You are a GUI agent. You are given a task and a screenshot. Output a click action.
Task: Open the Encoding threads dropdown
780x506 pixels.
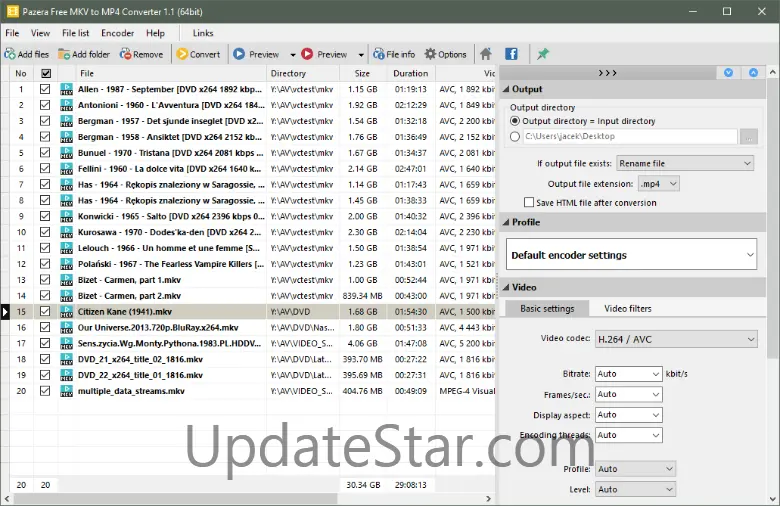click(629, 435)
